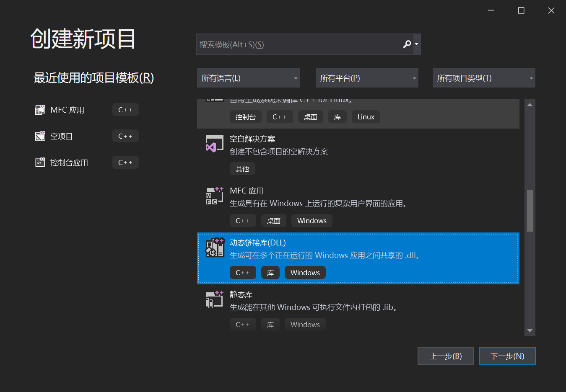Open the 所有平台 platform filter
This screenshot has height=392, width=566.
367,78
